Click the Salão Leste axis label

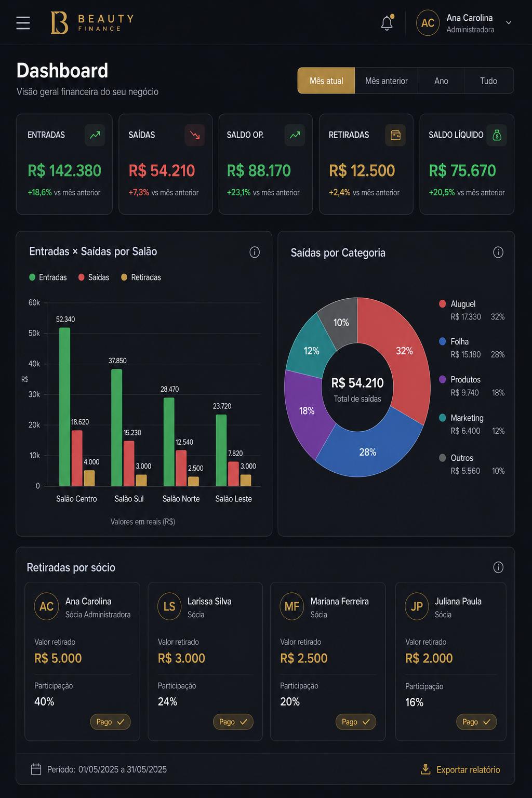click(233, 499)
